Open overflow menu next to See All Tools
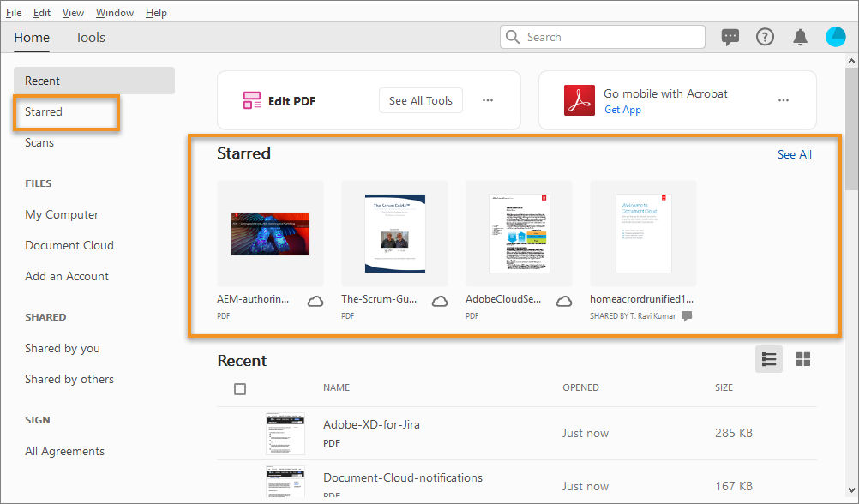 (x=488, y=99)
